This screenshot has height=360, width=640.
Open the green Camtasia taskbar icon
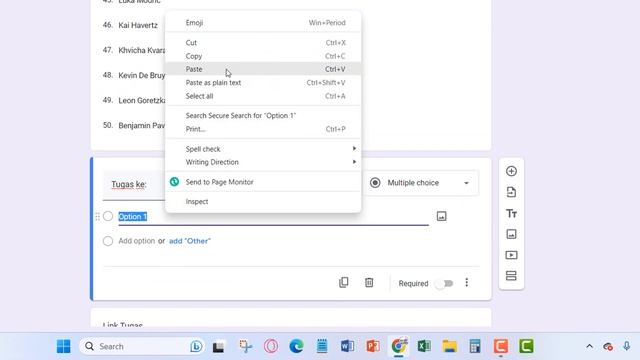(527, 346)
